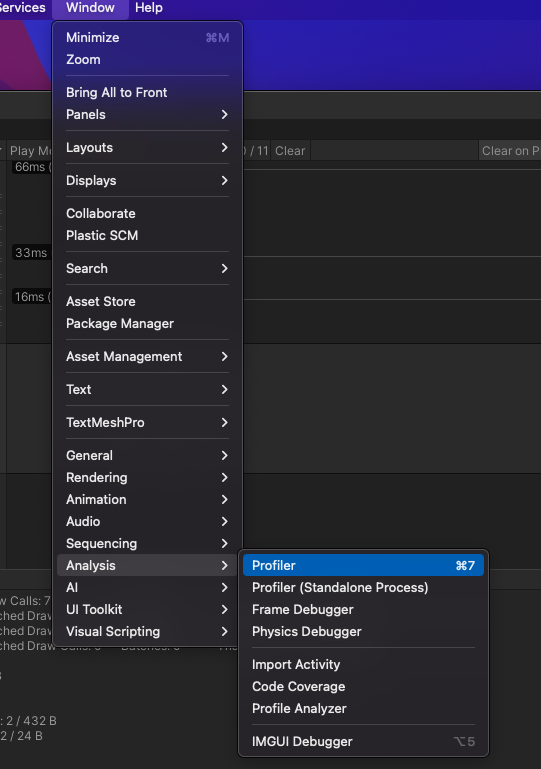The height and width of the screenshot is (769, 541).
Task: Open Profiler from Analysis submenu
Action: pos(363,565)
